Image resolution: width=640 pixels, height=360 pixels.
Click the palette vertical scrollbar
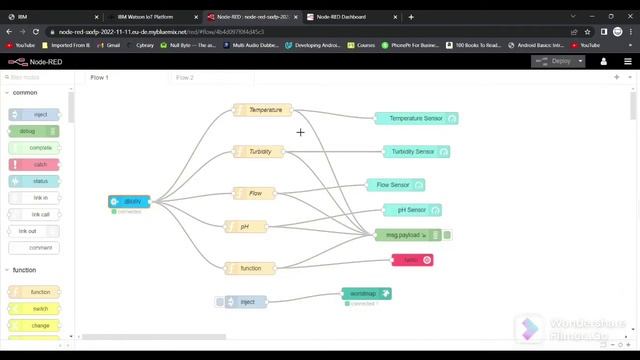point(71,107)
